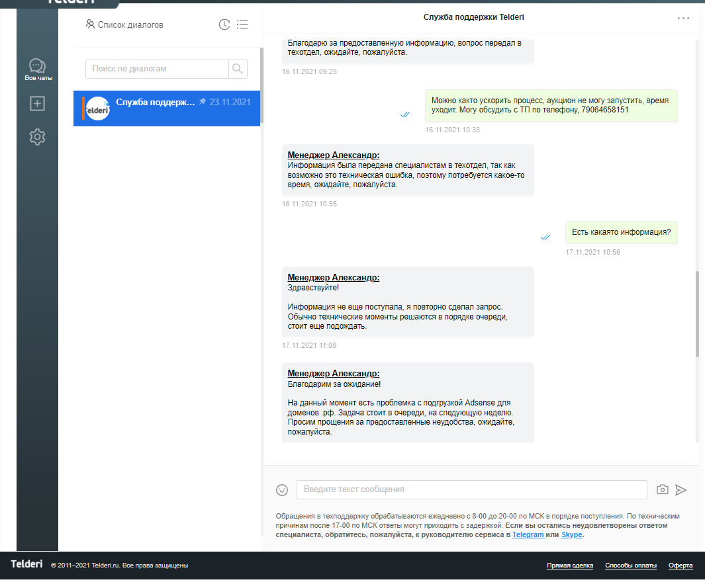705x588 pixels.
Task: Click the date 23.11.2021 on dialog row
Action: (230, 102)
